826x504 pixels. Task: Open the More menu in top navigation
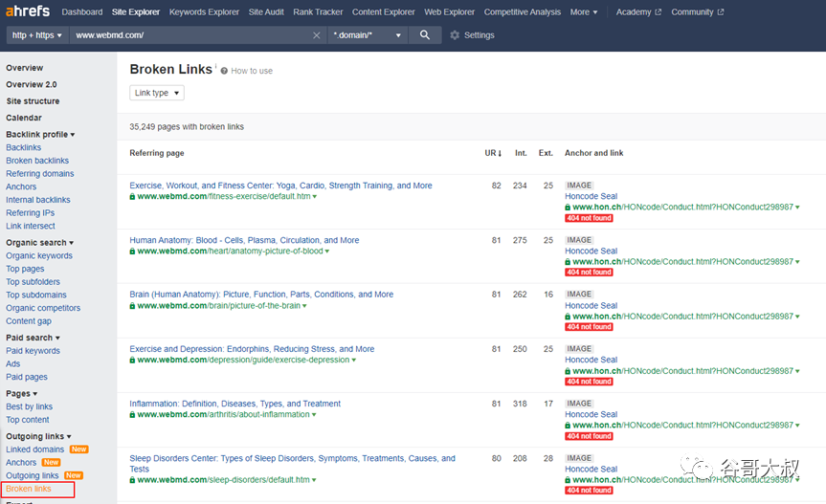584,12
